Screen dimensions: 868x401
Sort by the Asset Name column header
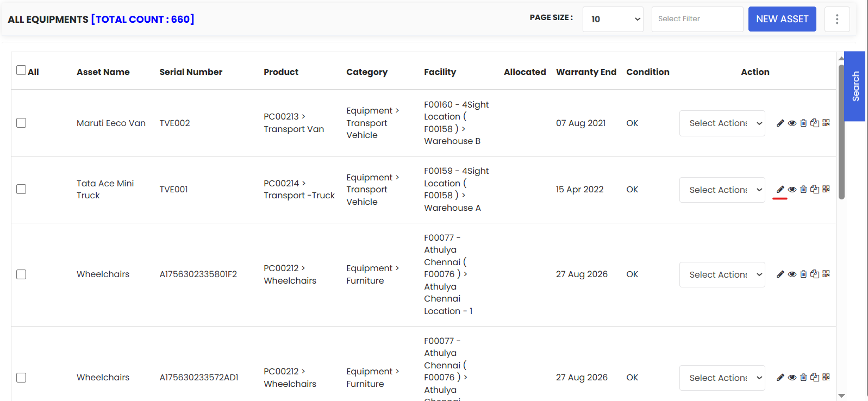click(103, 72)
